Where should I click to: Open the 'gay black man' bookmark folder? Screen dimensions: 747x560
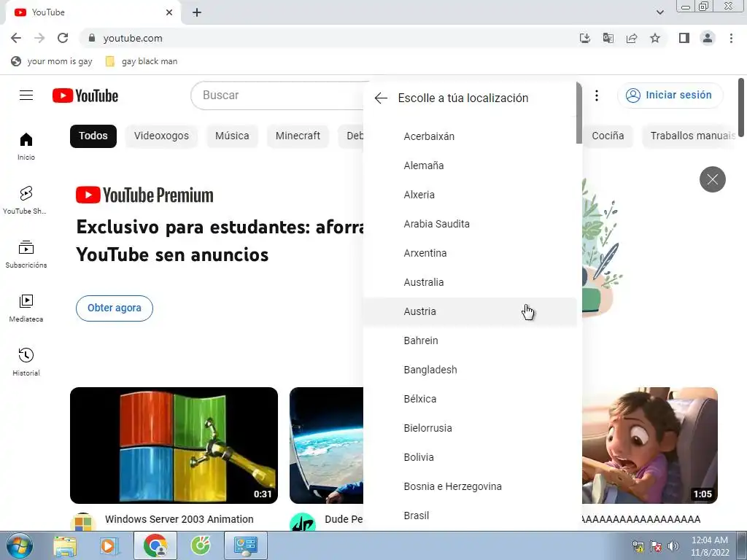click(142, 61)
